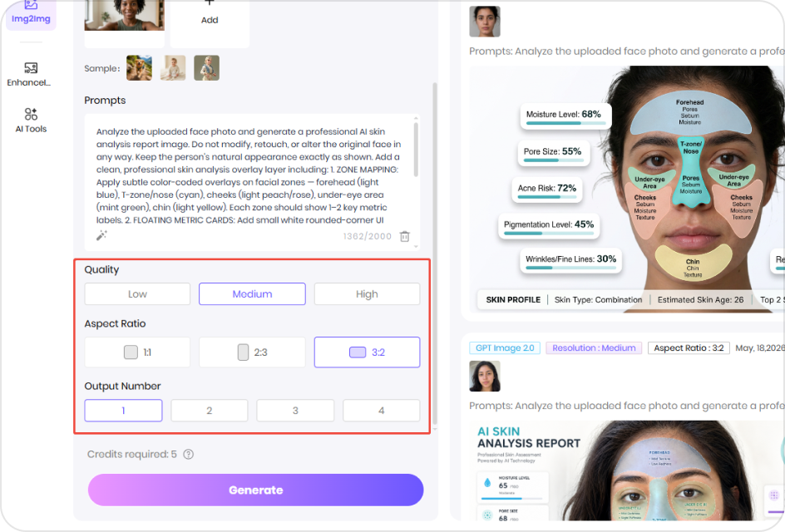785x532 pixels.
Task: Click the Acne Risk 72% card
Action: click(547, 190)
